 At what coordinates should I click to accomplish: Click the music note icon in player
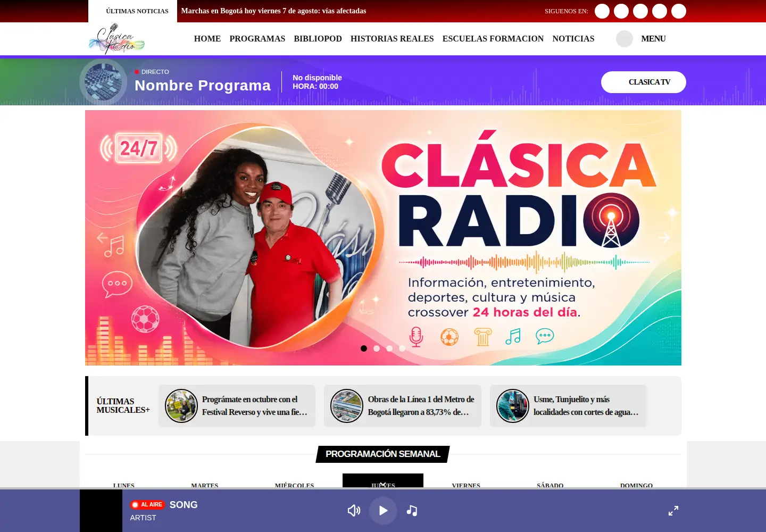pos(412,511)
